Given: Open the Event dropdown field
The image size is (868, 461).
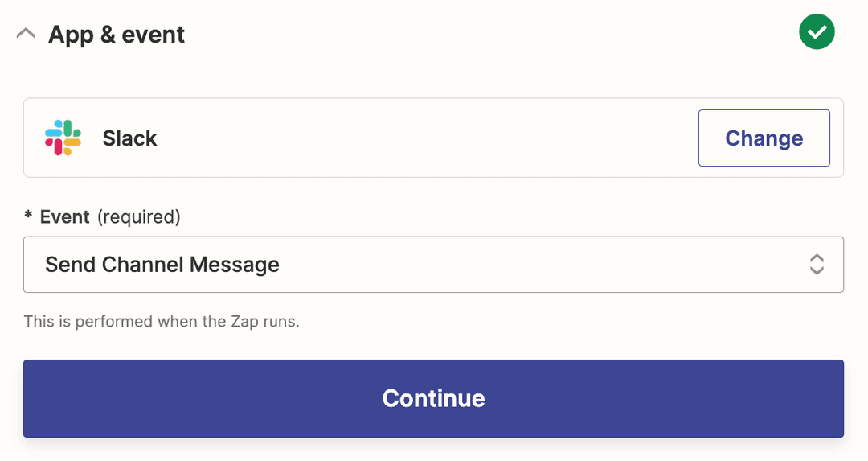Looking at the screenshot, I should [x=433, y=265].
